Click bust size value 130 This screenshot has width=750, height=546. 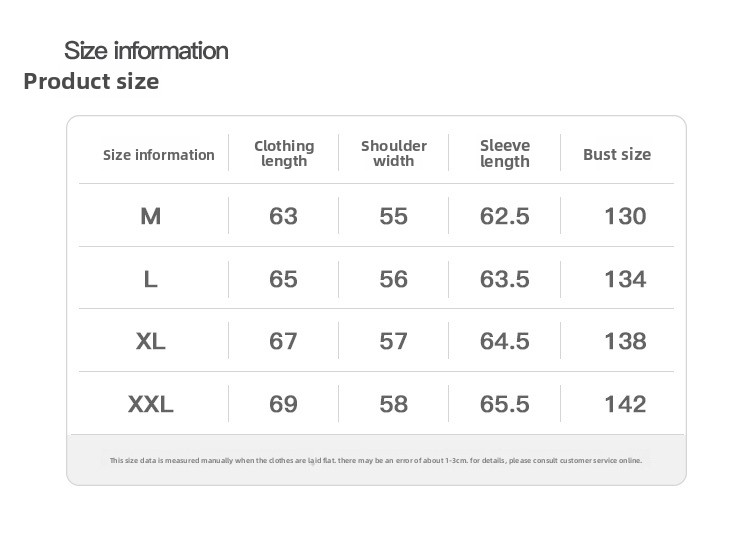coord(625,216)
